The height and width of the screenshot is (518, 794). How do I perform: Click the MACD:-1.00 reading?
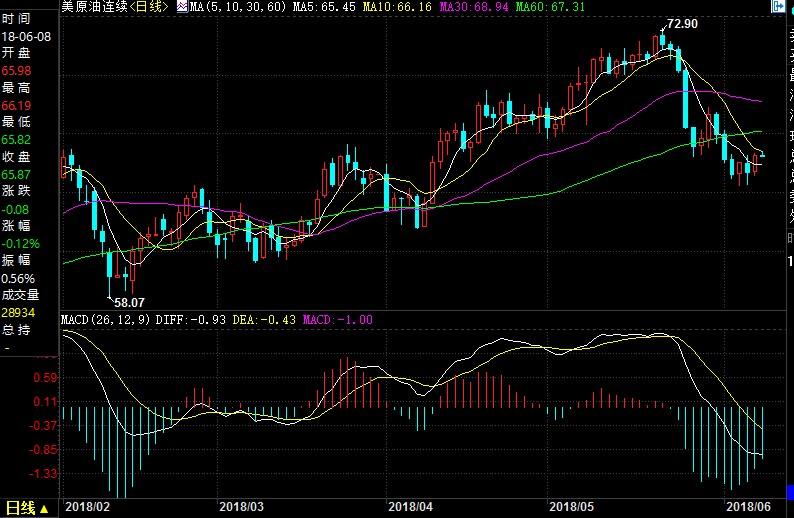(337, 320)
